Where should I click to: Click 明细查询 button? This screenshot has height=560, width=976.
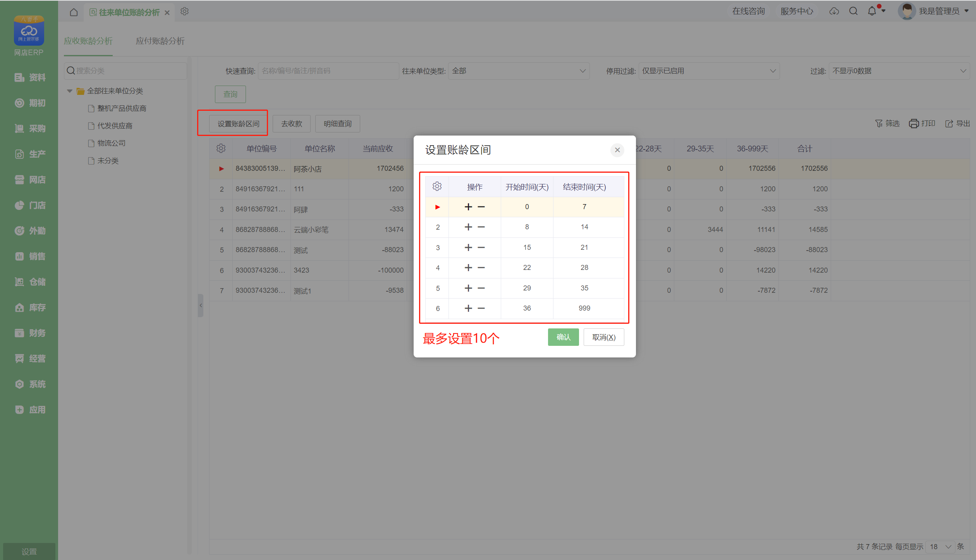click(x=338, y=124)
